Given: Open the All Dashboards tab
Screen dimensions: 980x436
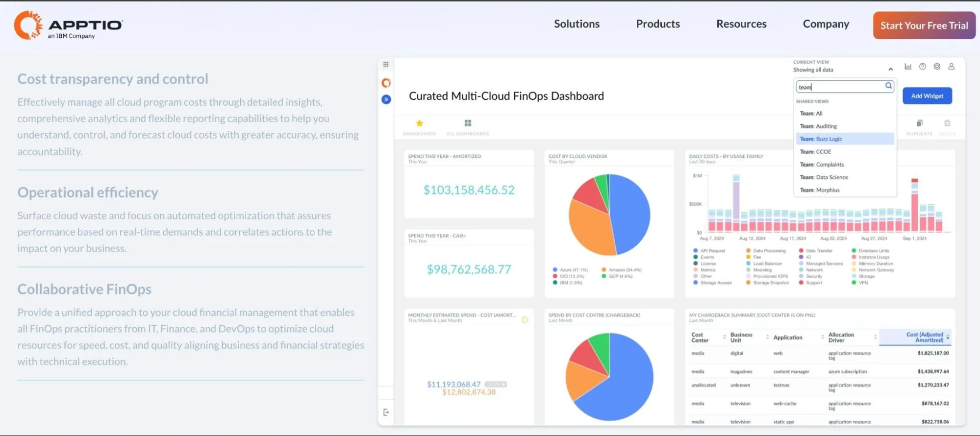Looking at the screenshot, I should 468,127.
